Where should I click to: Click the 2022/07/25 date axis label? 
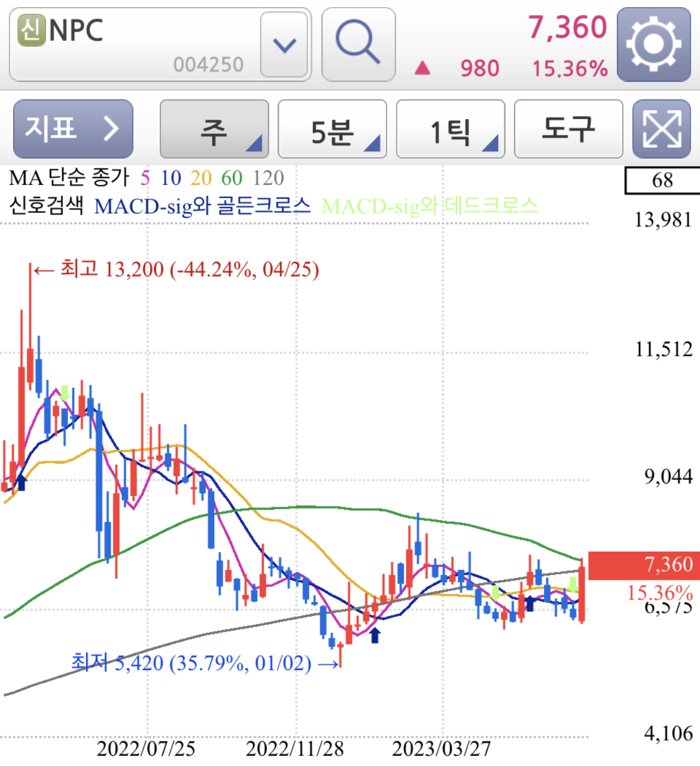[x=146, y=748]
